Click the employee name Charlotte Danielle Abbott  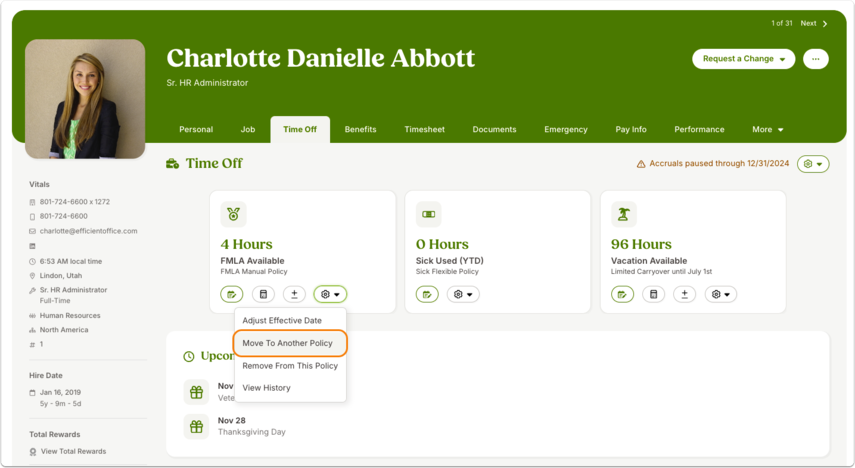pos(321,58)
